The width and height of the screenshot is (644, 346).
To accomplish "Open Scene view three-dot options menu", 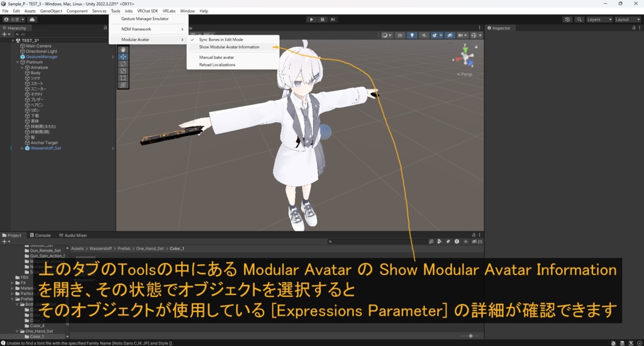I will [x=479, y=28].
